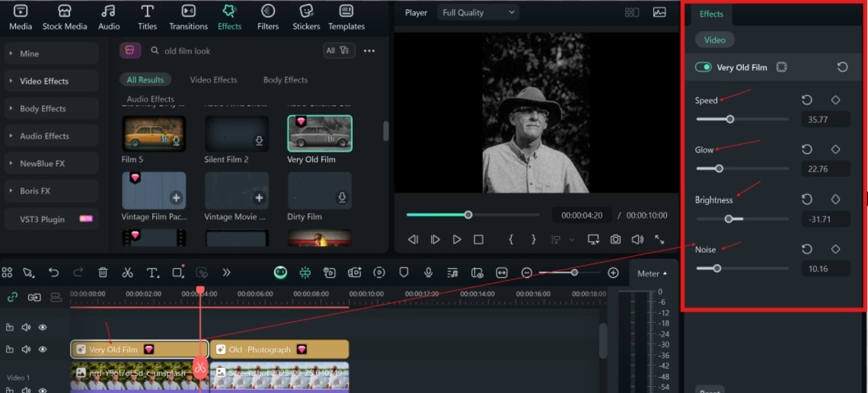Download the Silent Film 2 effect

pyautogui.click(x=259, y=141)
